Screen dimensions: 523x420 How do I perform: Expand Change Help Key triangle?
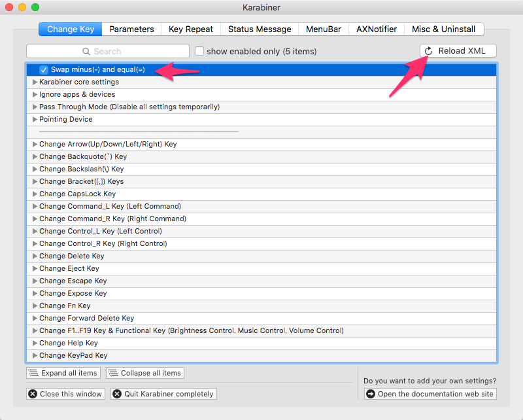[35, 343]
